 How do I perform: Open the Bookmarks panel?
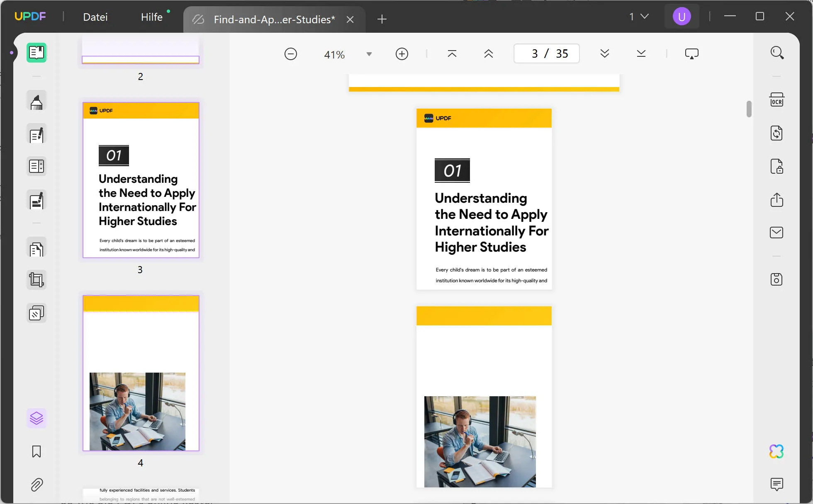click(x=37, y=451)
